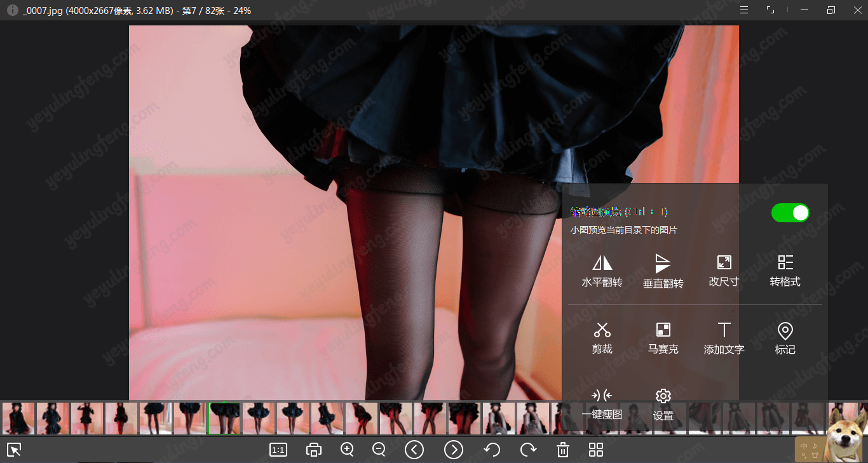
Task: Open the hamburger main menu
Action: [744, 10]
